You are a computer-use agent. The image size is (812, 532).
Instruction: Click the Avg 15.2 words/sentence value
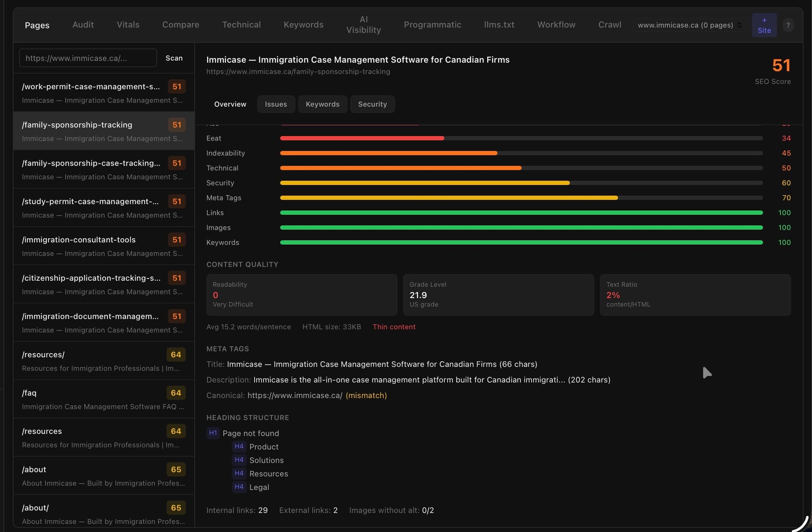(249, 327)
